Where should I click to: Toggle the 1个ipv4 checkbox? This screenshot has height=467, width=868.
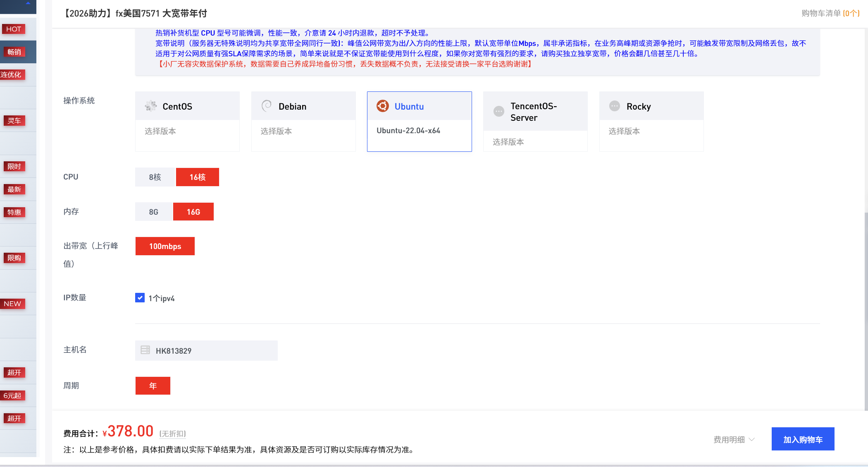tap(140, 298)
